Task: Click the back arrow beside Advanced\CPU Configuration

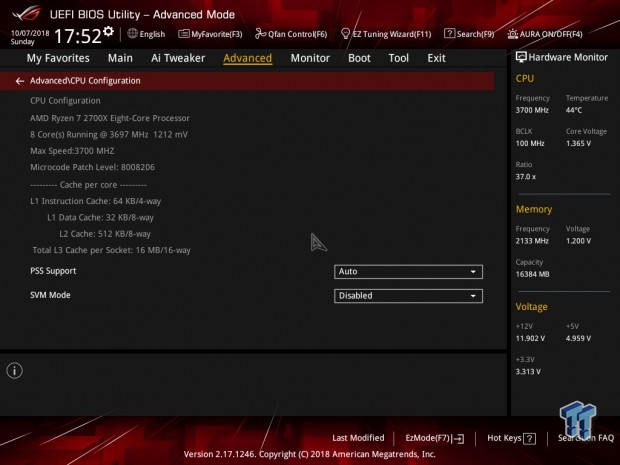Action: (x=20, y=81)
